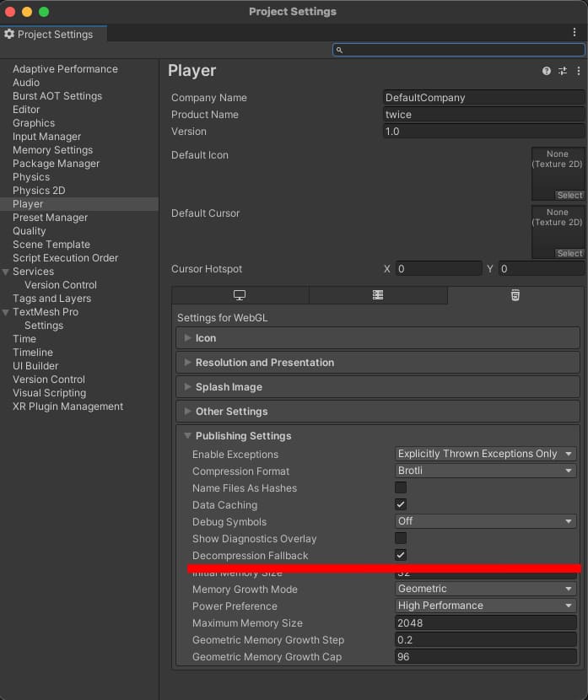Switch to desktop standalone platform tab
Viewport: 588px width, 700px height.
(240, 295)
